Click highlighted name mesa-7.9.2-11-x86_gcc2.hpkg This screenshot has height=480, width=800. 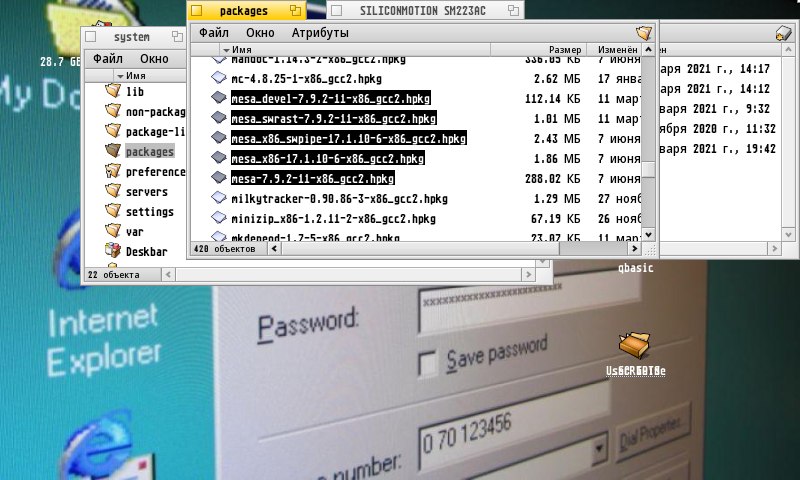pos(312,179)
